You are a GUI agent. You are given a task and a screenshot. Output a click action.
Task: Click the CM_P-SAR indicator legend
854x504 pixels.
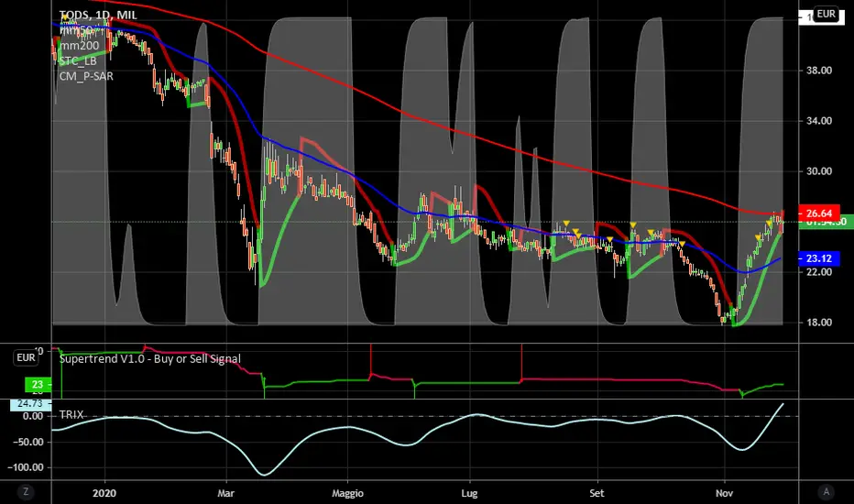point(87,76)
